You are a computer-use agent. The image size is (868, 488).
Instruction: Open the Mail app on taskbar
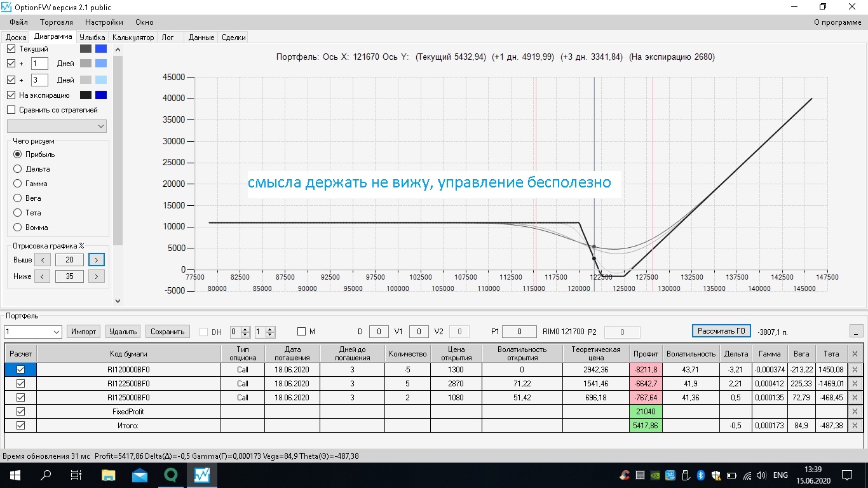[140, 475]
